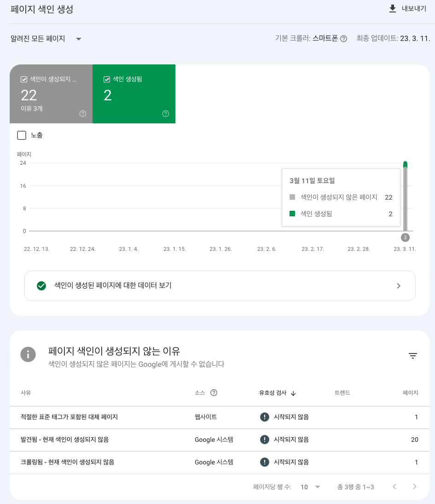Go to previous page of table
This screenshot has width=435, height=504.
tap(394, 487)
